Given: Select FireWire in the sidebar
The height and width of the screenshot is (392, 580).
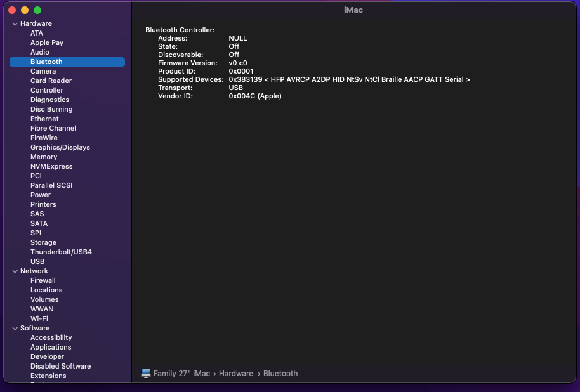Looking at the screenshot, I should [44, 138].
